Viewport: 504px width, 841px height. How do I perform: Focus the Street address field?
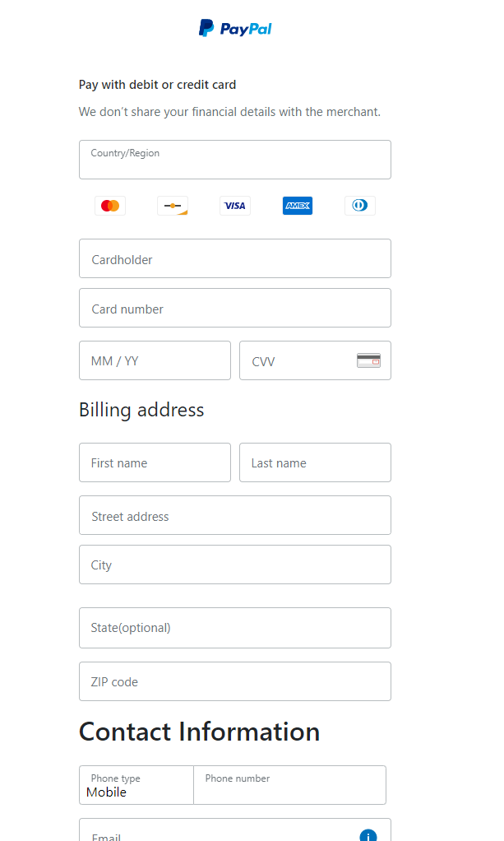pyautogui.click(x=235, y=515)
